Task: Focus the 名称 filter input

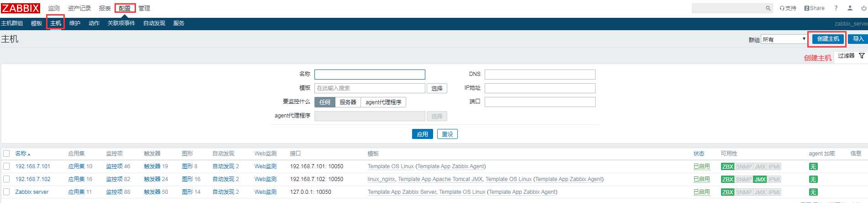Action: [x=370, y=75]
